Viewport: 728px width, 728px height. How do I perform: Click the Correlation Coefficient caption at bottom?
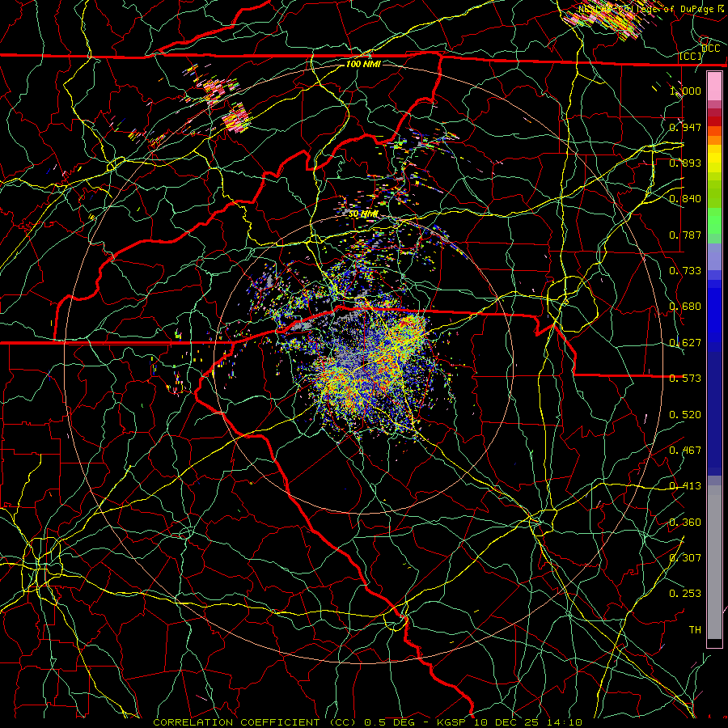368,722
